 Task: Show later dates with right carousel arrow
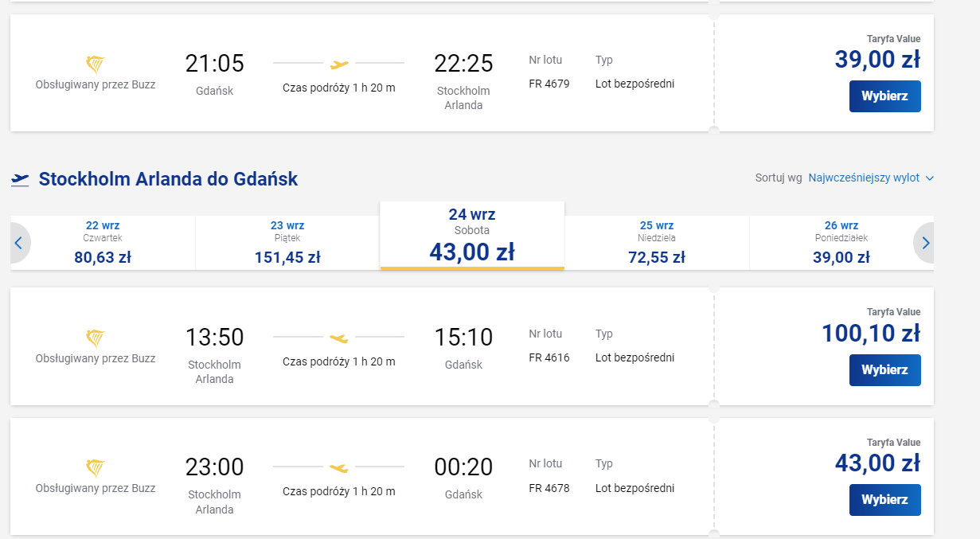click(925, 244)
